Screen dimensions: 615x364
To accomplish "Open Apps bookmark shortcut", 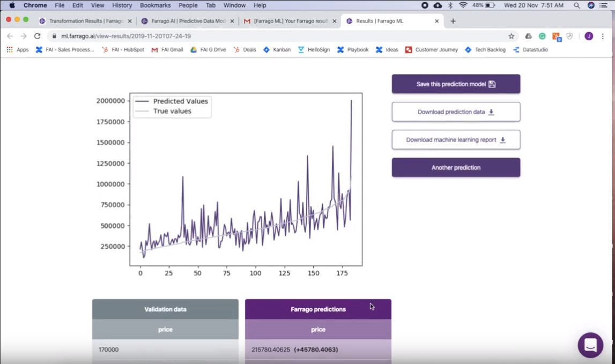I will click(18, 50).
